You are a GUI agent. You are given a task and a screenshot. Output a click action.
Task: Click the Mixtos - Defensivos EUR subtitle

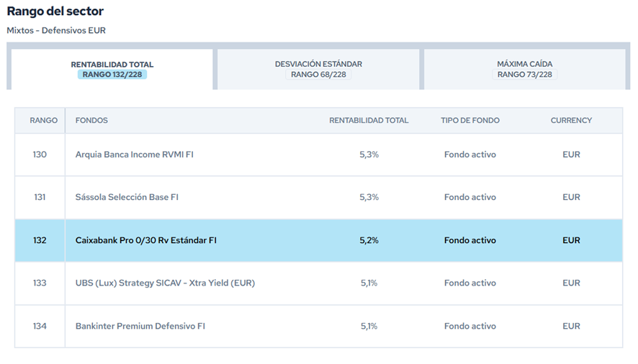[x=56, y=30]
